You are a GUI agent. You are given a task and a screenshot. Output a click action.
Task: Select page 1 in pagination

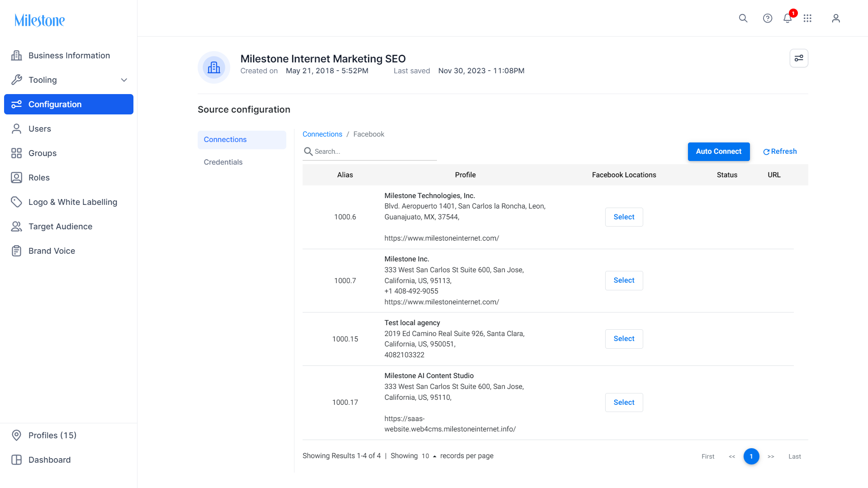751,456
